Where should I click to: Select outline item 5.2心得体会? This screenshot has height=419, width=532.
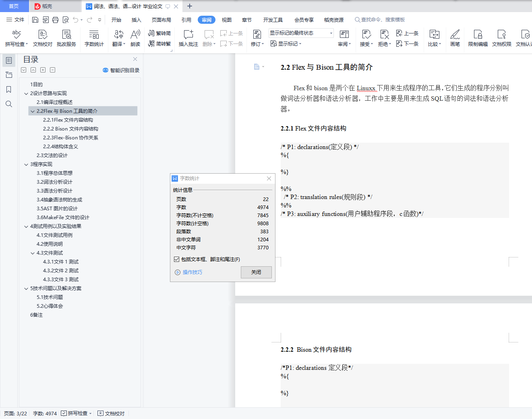(50, 306)
